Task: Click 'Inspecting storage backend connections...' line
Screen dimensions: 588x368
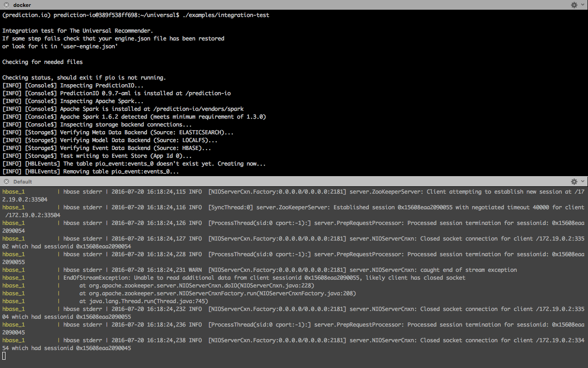Action: pyautogui.click(x=97, y=125)
